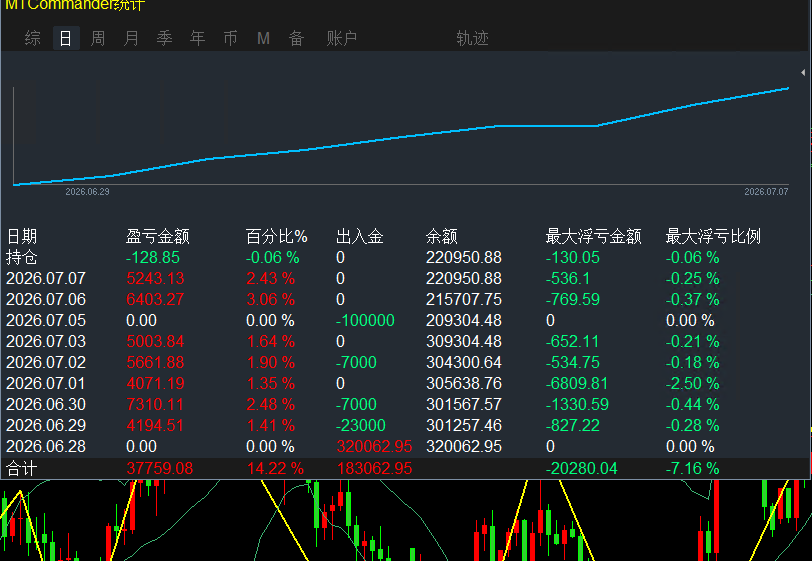Click total deposits value 183062.95
812x561 pixels.
374,469
